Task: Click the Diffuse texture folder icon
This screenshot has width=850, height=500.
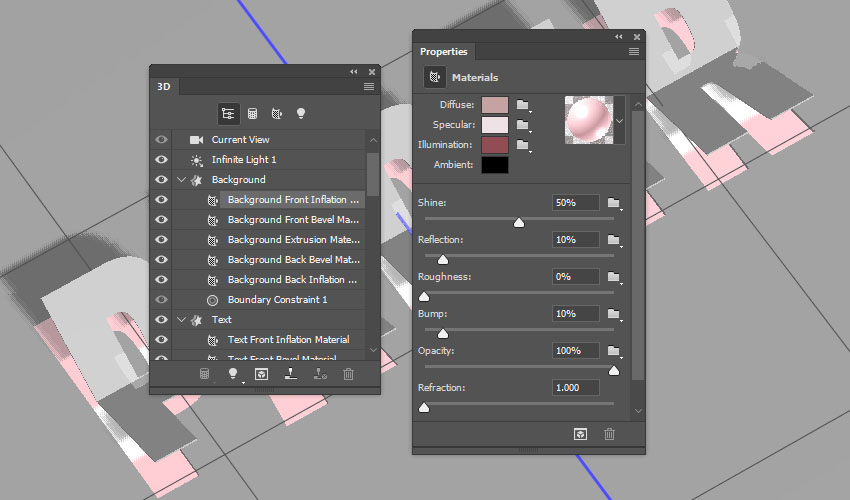Action: (x=523, y=105)
